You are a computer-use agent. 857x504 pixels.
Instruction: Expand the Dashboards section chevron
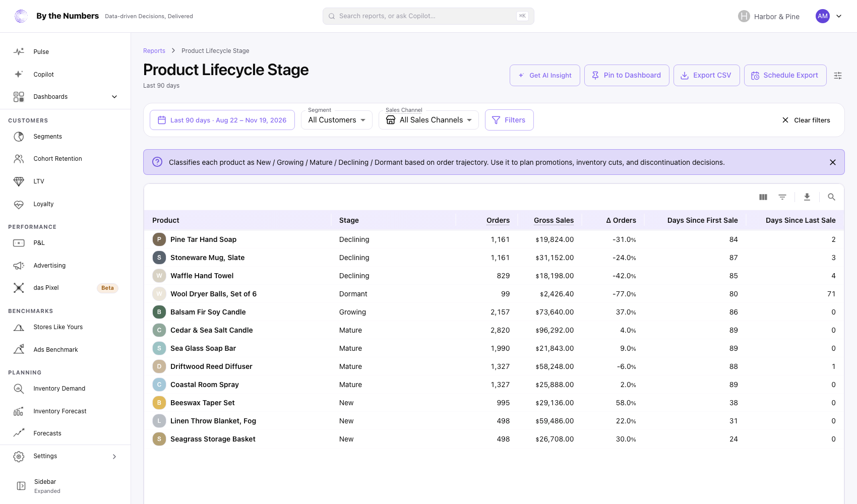click(x=114, y=97)
